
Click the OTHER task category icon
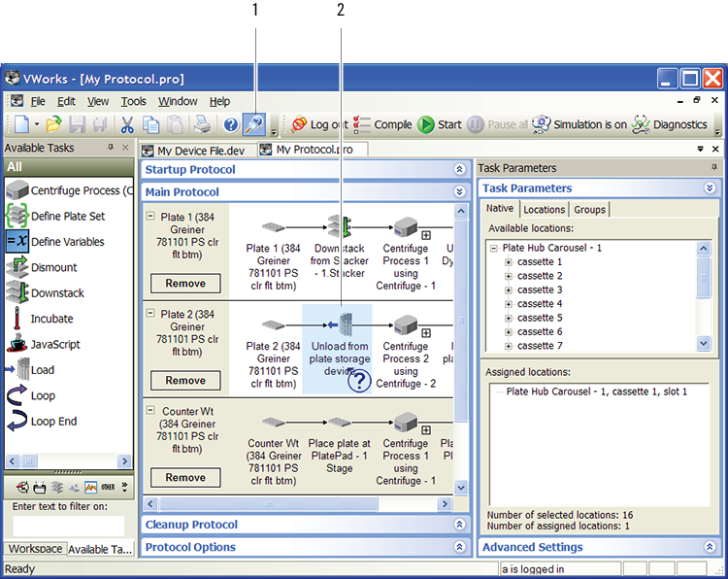click(x=108, y=487)
